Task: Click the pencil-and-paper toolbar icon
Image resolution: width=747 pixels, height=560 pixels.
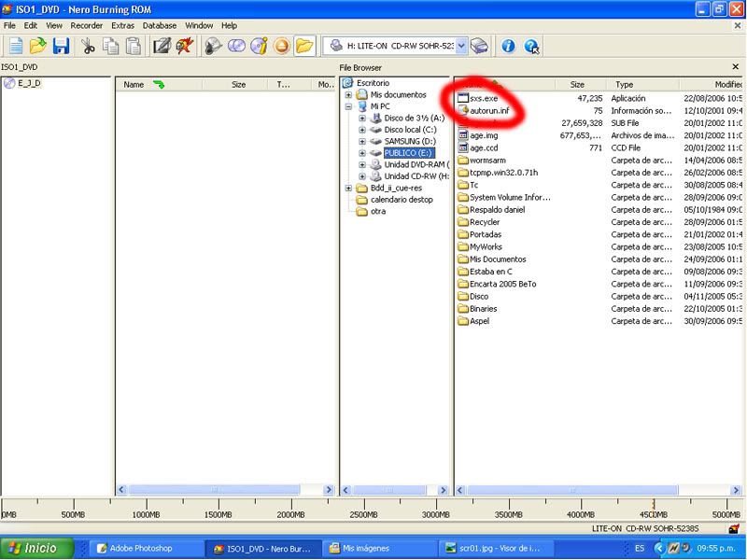Action: tap(162, 46)
